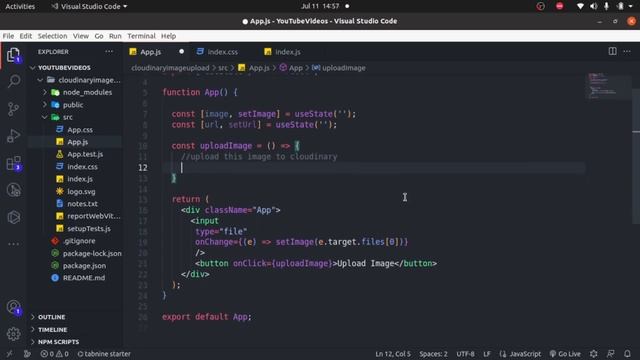Click the remote window indicator icon

pos(9,354)
